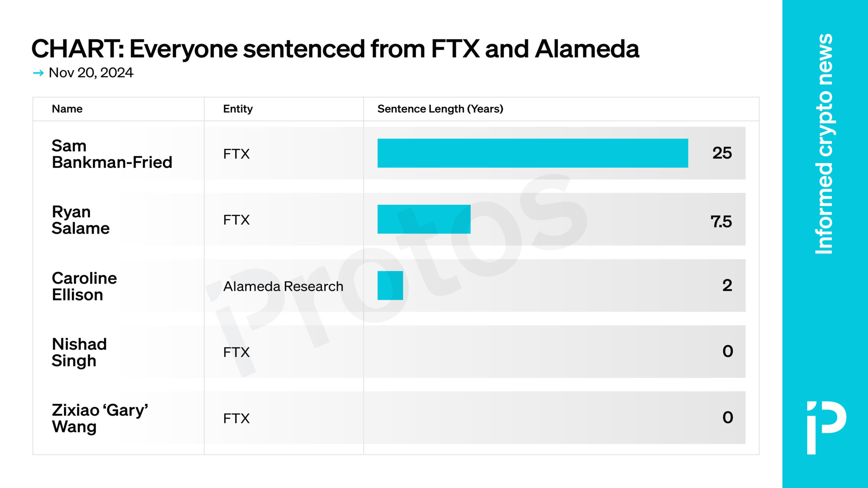
Task: Select the Name column header
Action: point(67,109)
